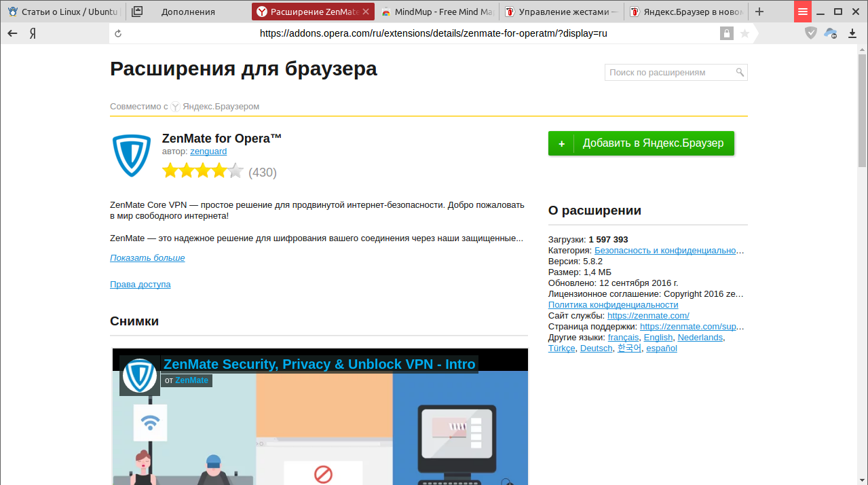Click downloads count 1 597 393
Image resolution: width=868 pixels, height=485 pixels.
pos(608,240)
